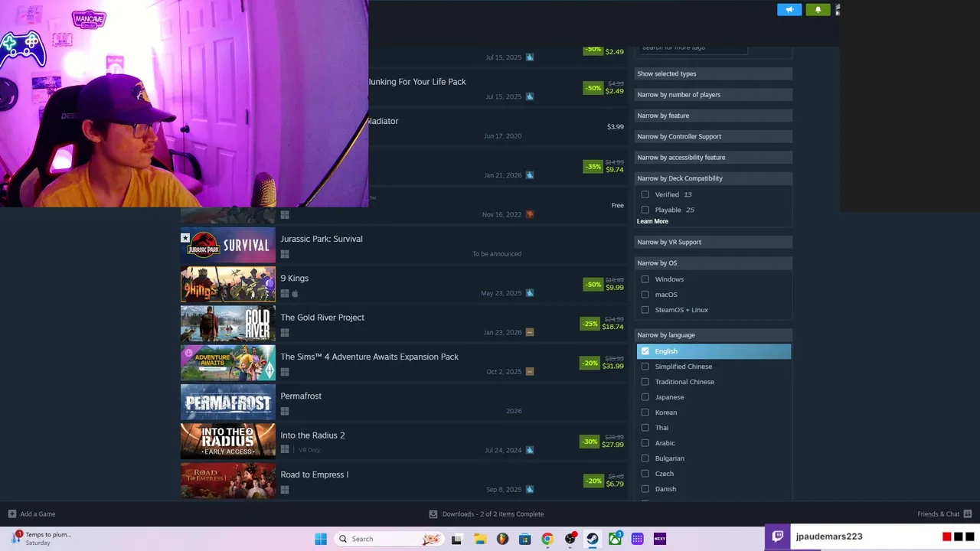Viewport: 980px width, 551px height.
Task: Check the Arabic language filter
Action: tap(645, 443)
